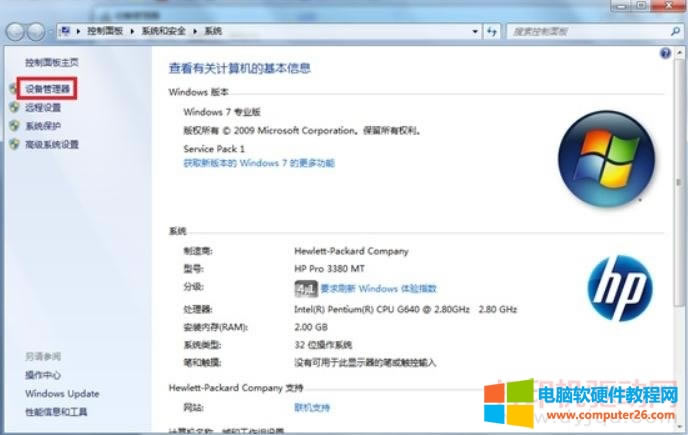Click the text Service Pack 1
Viewport: 688px width, 435px height.
coord(214,149)
